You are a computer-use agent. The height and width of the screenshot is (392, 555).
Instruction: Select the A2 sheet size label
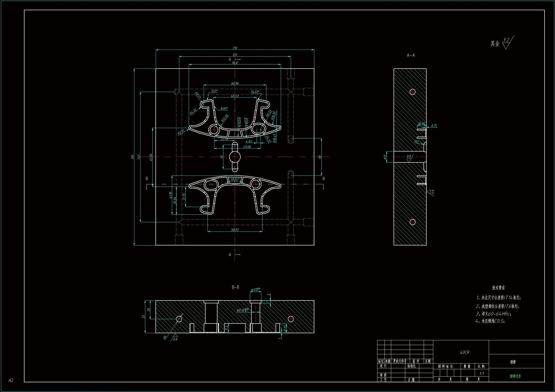point(11,380)
